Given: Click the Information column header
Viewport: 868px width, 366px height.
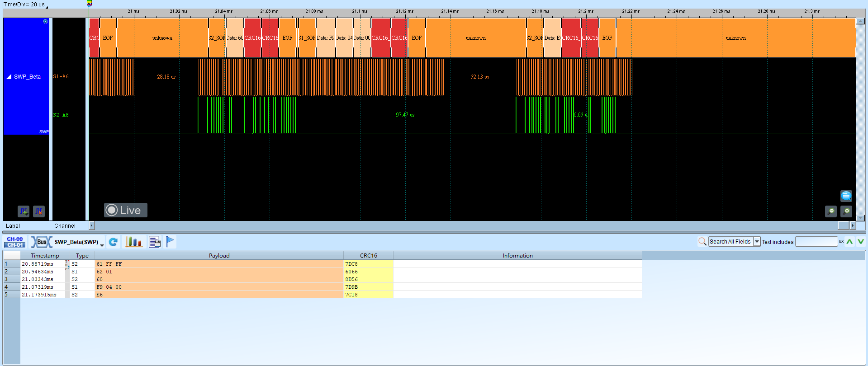Looking at the screenshot, I should point(518,256).
